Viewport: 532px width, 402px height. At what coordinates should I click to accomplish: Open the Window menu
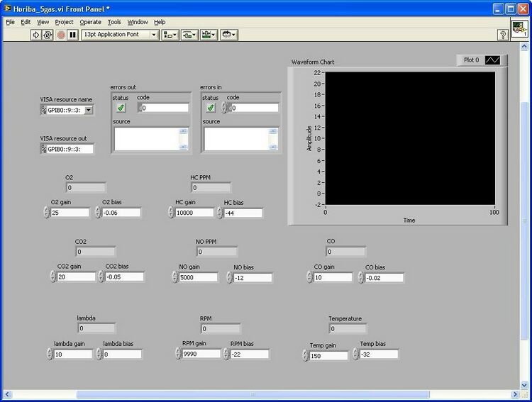point(138,22)
